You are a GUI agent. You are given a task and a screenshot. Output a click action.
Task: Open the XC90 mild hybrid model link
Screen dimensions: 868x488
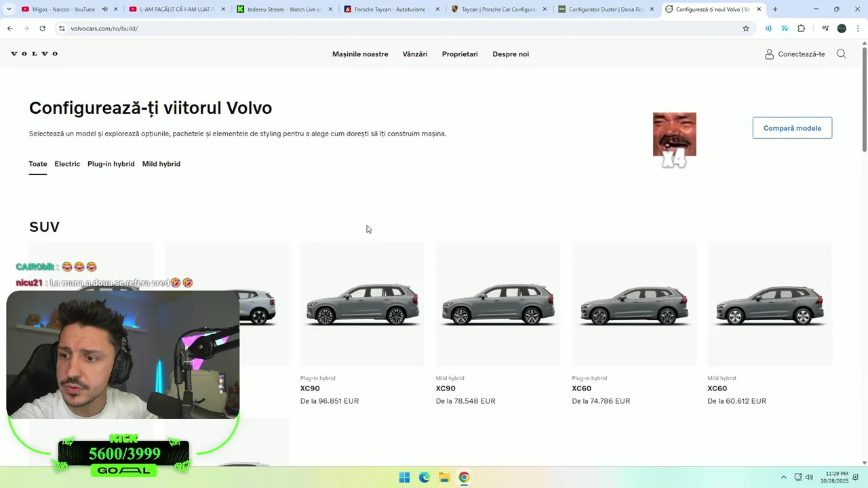coord(446,388)
